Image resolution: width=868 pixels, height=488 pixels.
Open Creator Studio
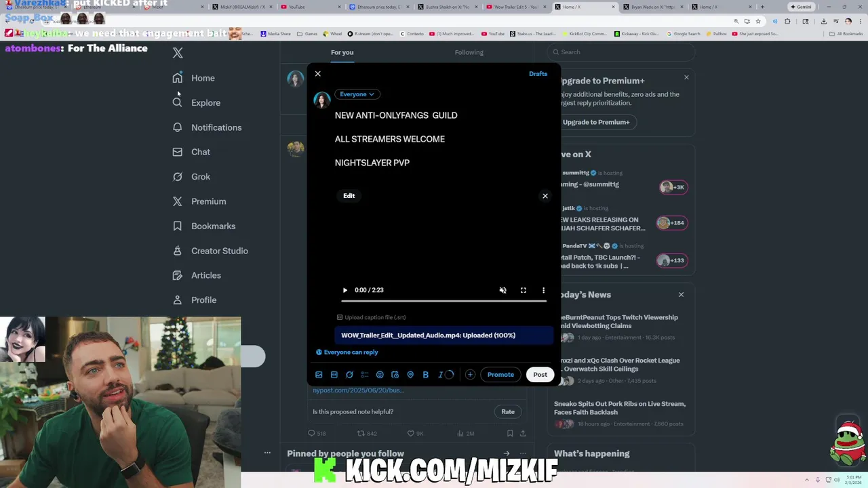pyautogui.click(x=210, y=251)
